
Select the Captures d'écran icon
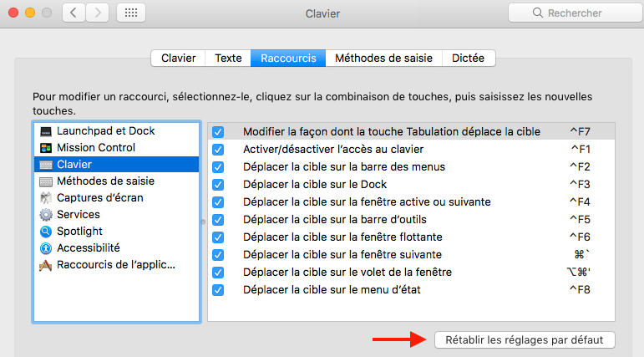click(45, 198)
